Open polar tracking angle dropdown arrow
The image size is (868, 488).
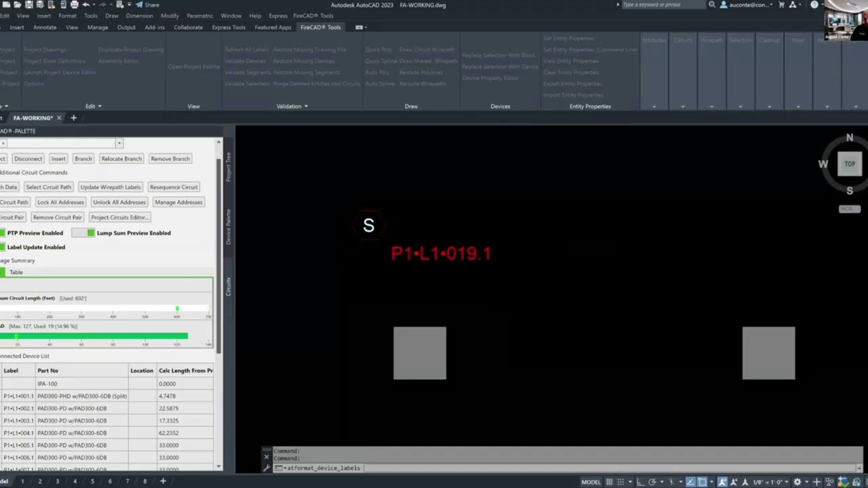click(x=662, y=482)
